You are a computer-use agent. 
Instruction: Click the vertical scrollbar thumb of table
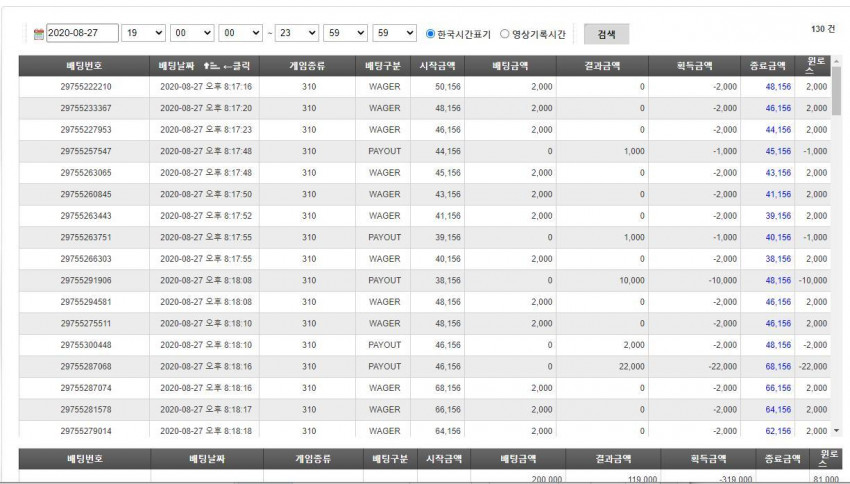pyautogui.click(x=836, y=91)
